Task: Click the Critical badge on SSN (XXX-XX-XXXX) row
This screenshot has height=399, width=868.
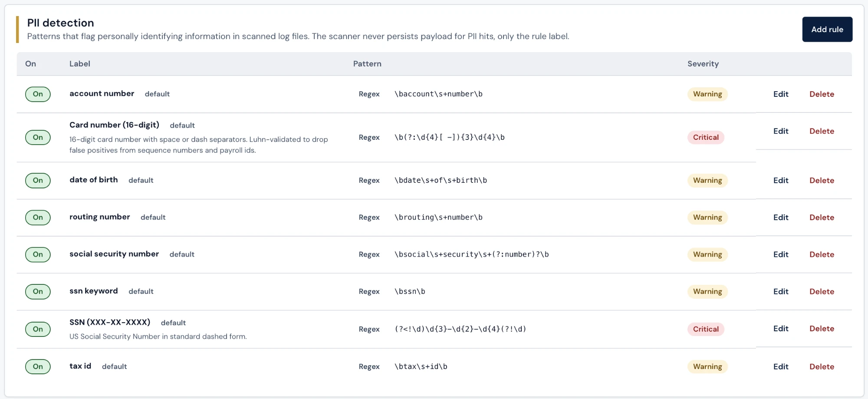Action: tap(706, 329)
